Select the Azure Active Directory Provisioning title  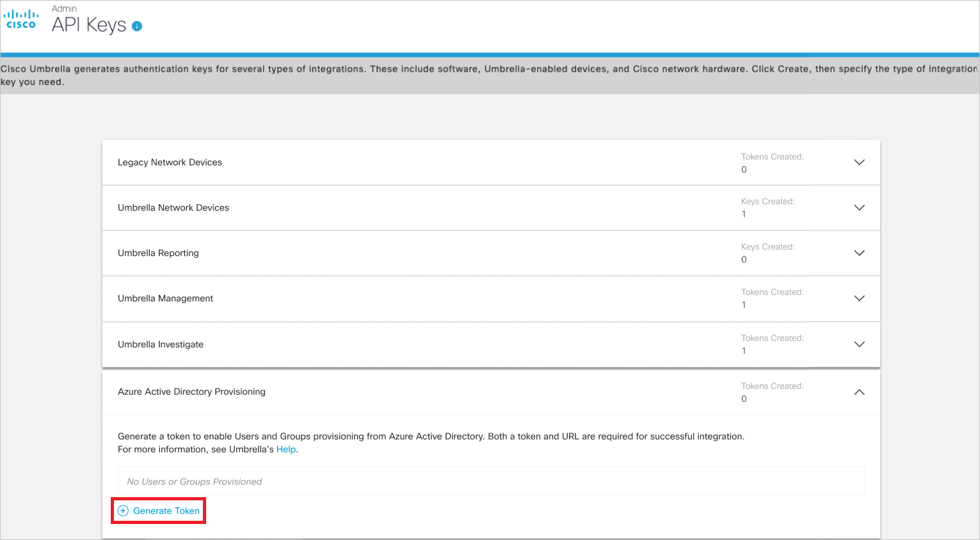click(x=191, y=392)
